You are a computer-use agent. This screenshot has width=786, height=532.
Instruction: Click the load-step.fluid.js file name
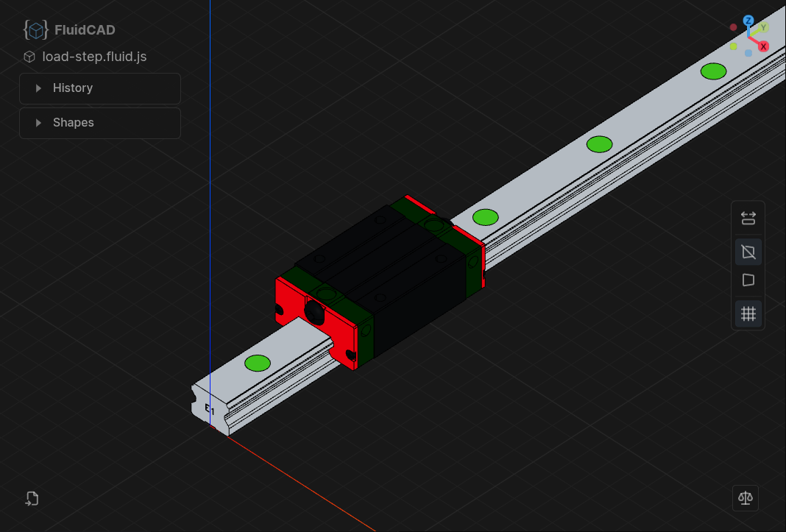(x=94, y=56)
